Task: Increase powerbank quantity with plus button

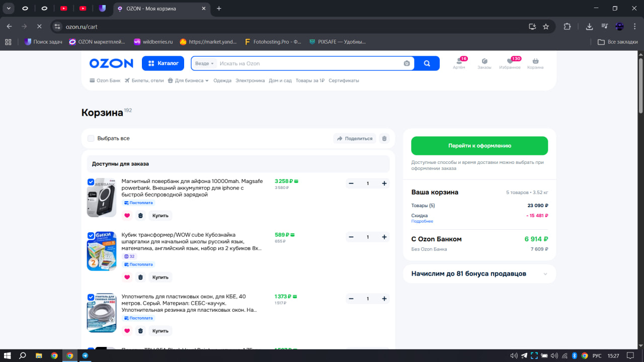Action: click(384, 184)
